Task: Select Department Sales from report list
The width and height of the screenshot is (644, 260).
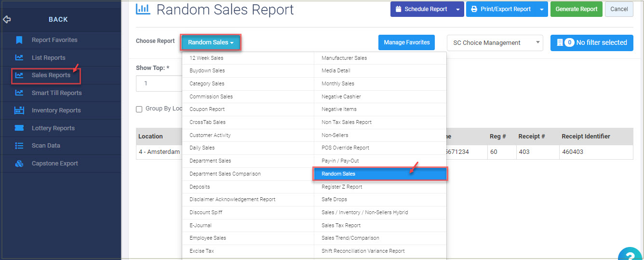Action: click(210, 161)
